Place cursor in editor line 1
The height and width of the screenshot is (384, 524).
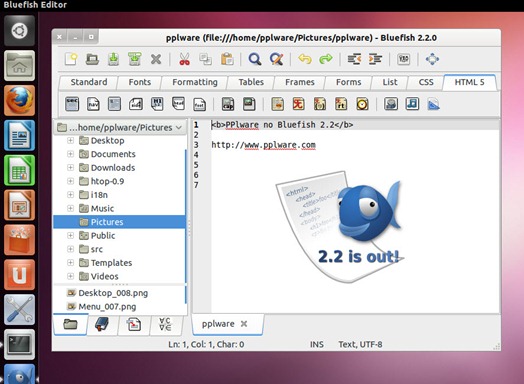[354, 125]
